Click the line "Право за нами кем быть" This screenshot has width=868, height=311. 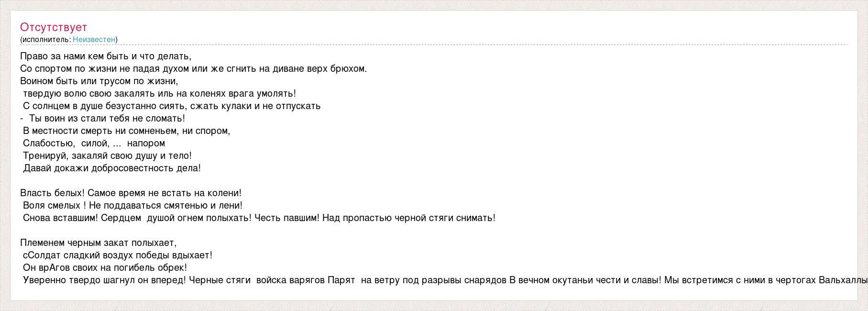click(106, 56)
